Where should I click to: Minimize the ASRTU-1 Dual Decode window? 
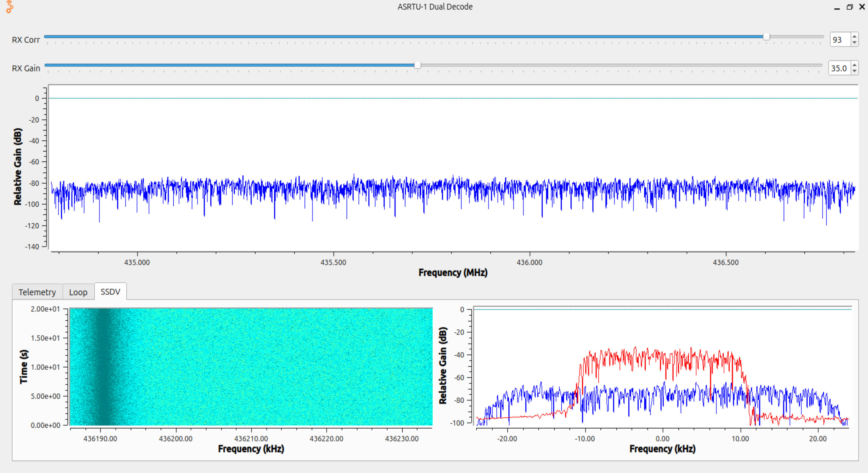coord(837,7)
